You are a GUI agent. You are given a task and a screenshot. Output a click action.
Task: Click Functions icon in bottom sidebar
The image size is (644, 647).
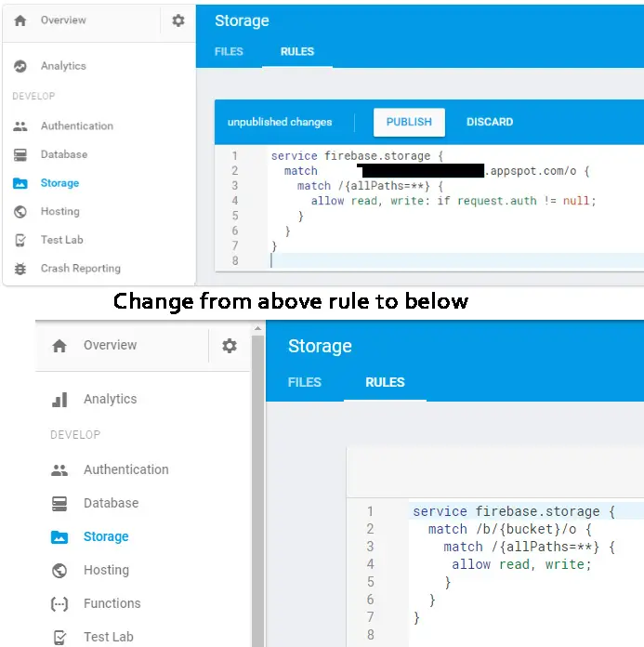pos(59,603)
